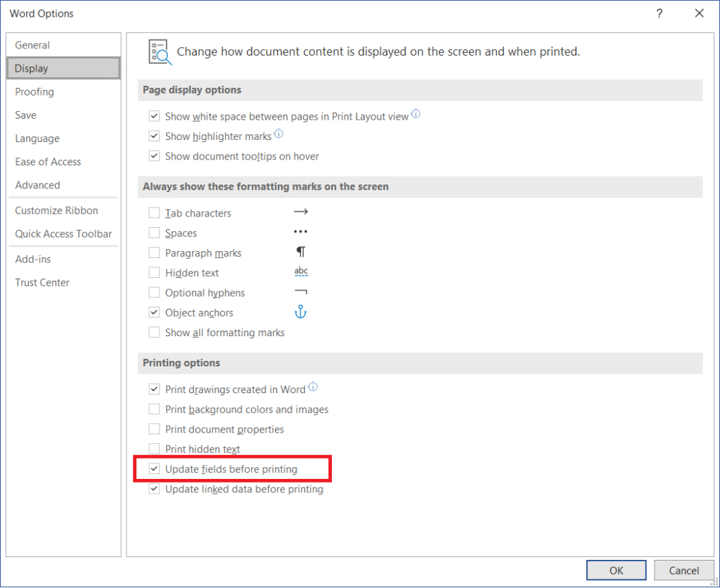Uncheck Object anchors checkbox
The height and width of the screenshot is (588, 720).
pyautogui.click(x=154, y=312)
